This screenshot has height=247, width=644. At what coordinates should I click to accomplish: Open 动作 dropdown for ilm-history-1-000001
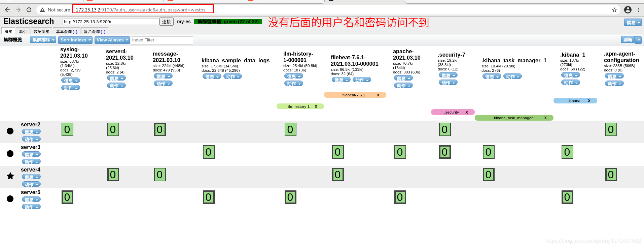294,84
